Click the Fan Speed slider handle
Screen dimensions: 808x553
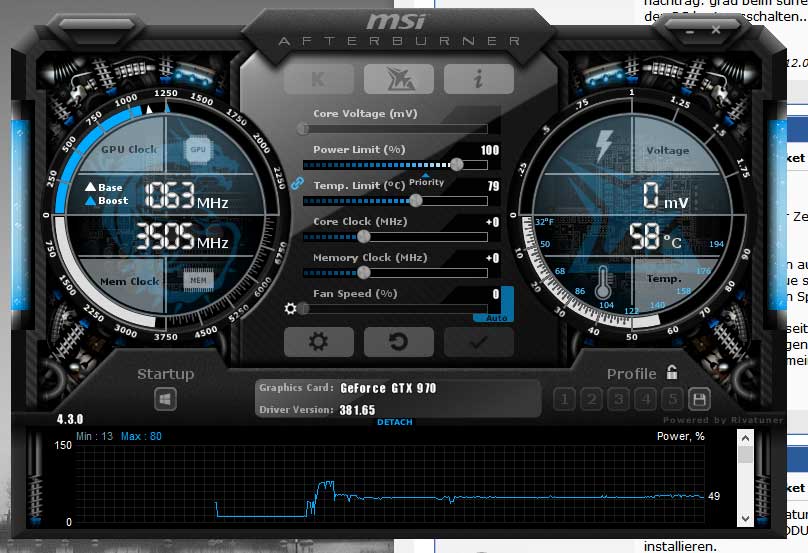(x=304, y=309)
